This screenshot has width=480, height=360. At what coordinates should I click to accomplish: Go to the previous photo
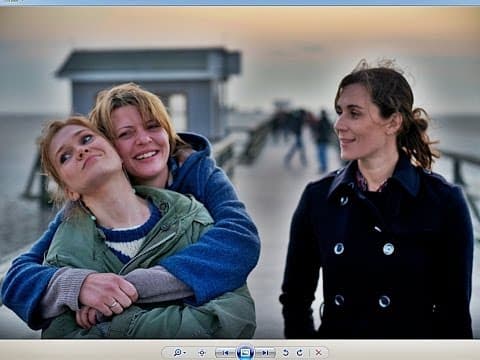point(225,352)
